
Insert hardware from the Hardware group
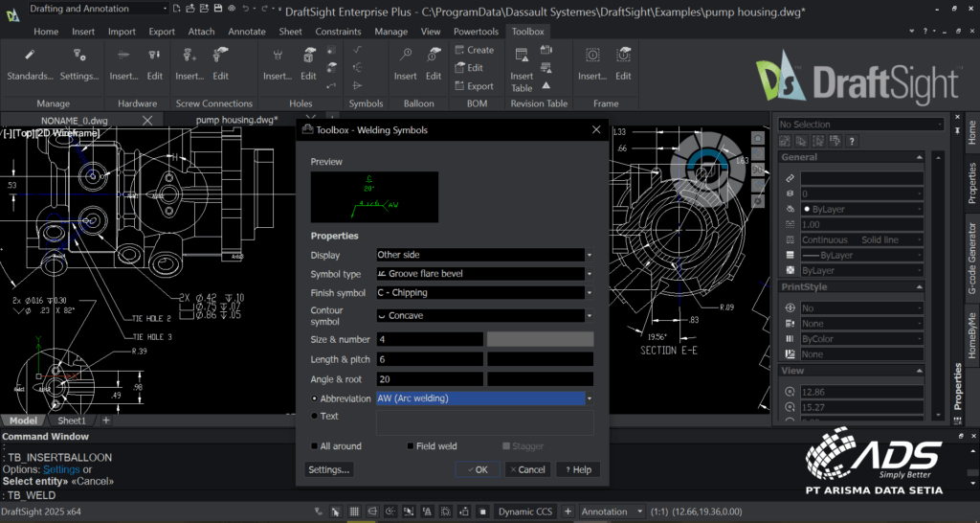click(123, 64)
